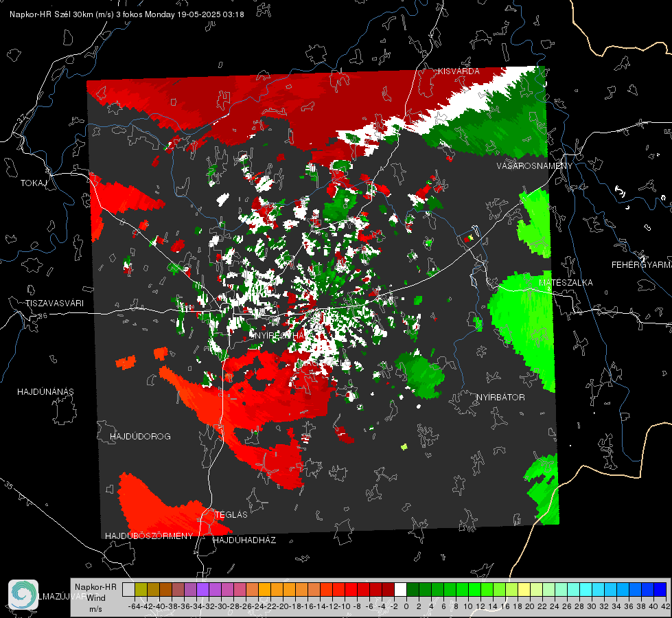Screen dimensions: 672x618
Task: Select the olive swatch above -64
Action: click(x=141, y=590)
